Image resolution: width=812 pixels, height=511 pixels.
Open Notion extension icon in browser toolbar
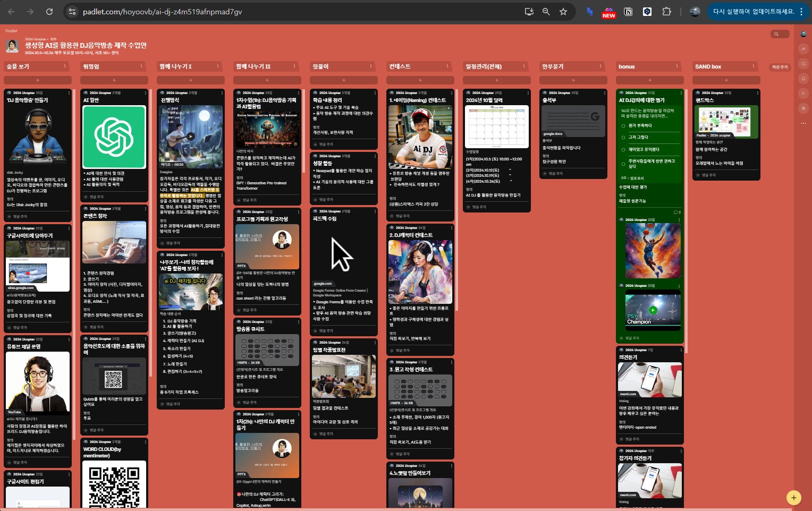(x=628, y=12)
